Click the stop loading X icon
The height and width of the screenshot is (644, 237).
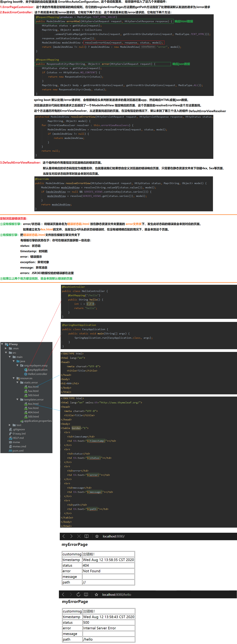tap(79, 536)
